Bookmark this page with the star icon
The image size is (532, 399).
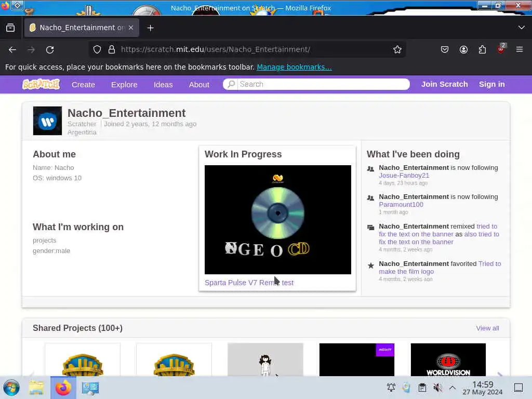click(x=397, y=49)
